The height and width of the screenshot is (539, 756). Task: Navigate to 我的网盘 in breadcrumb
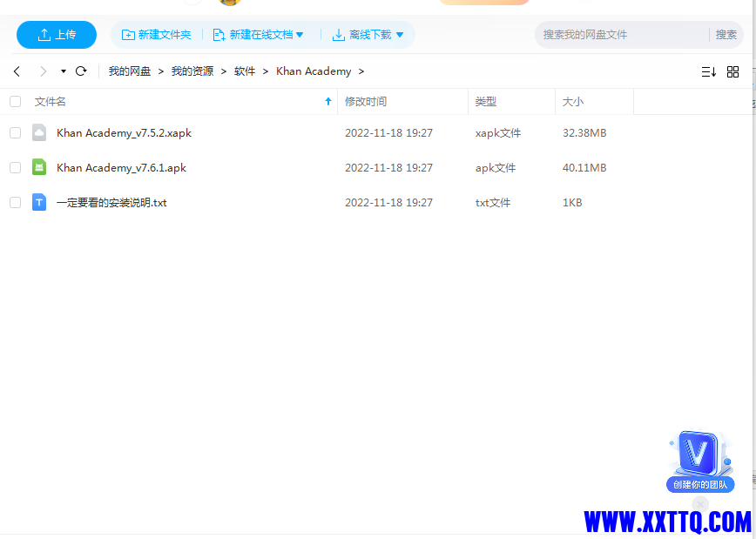(130, 71)
